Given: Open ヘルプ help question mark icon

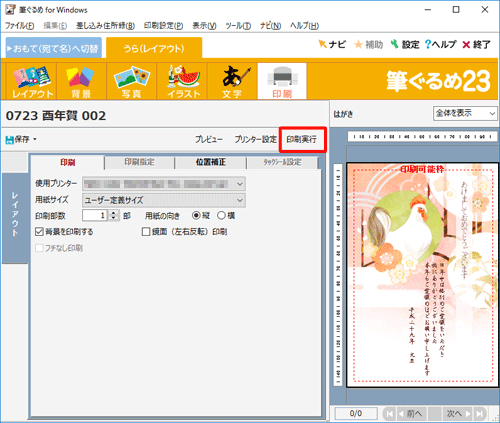Looking at the screenshot, I should pos(428,44).
